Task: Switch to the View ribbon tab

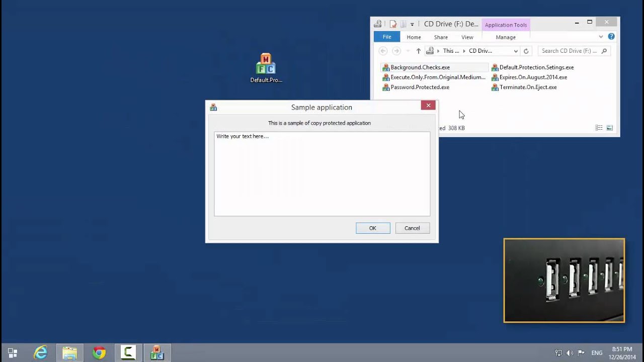Action: click(467, 37)
